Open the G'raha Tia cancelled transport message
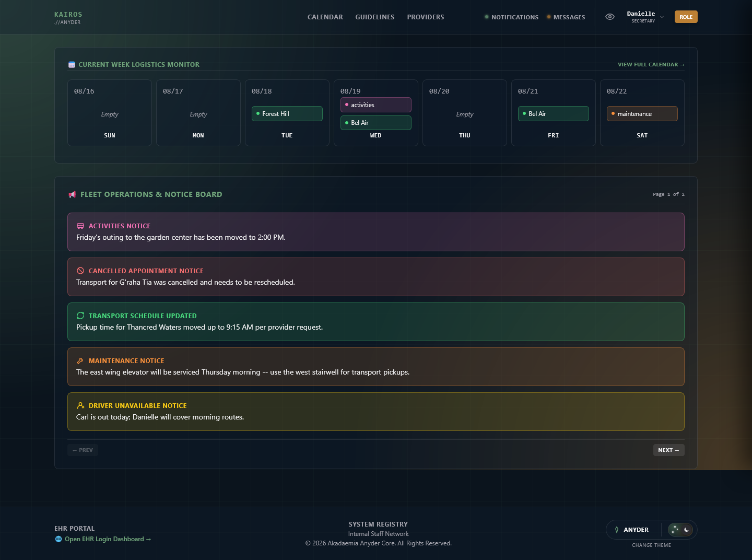The image size is (752, 560). pos(185,282)
